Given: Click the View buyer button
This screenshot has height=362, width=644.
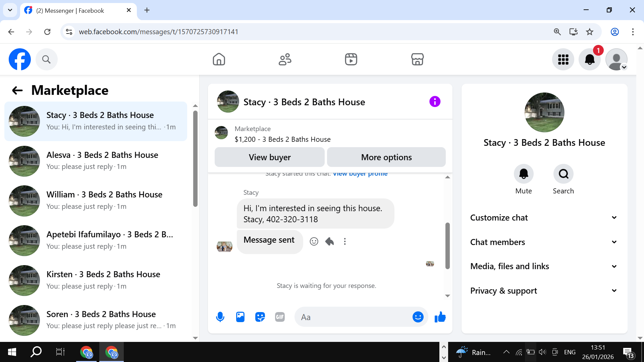Looking at the screenshot, I should pyautogui.click(x=269, y=157).
